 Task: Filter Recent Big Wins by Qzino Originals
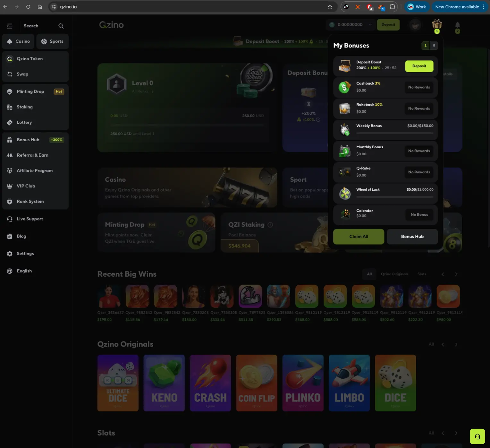[394, 274]
